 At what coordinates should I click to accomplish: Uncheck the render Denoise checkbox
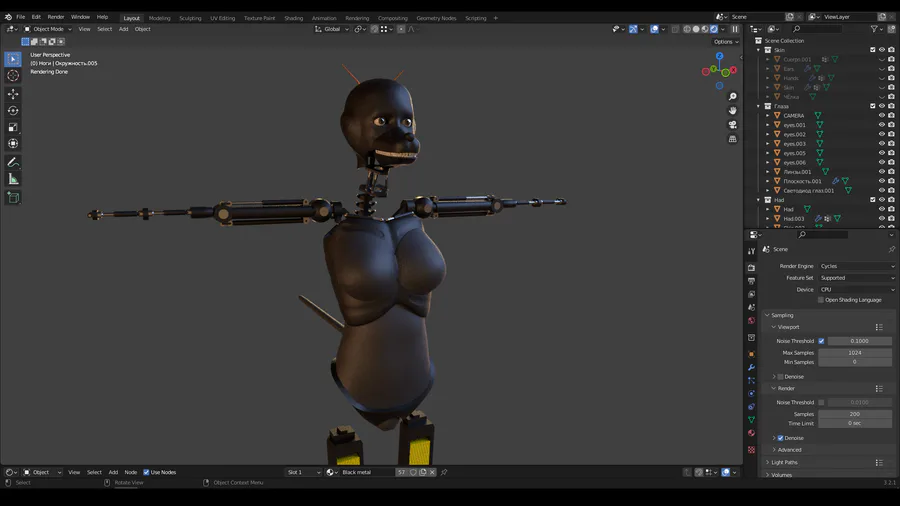click(781, 438)
